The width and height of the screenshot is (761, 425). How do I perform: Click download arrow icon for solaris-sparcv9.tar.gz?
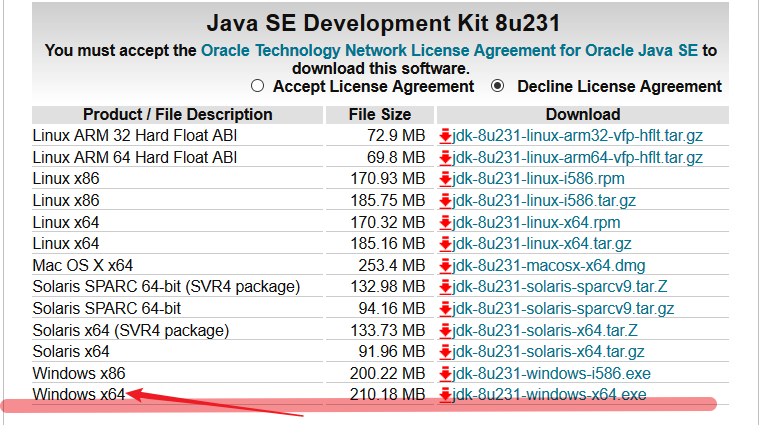click(x=445, y=309)
